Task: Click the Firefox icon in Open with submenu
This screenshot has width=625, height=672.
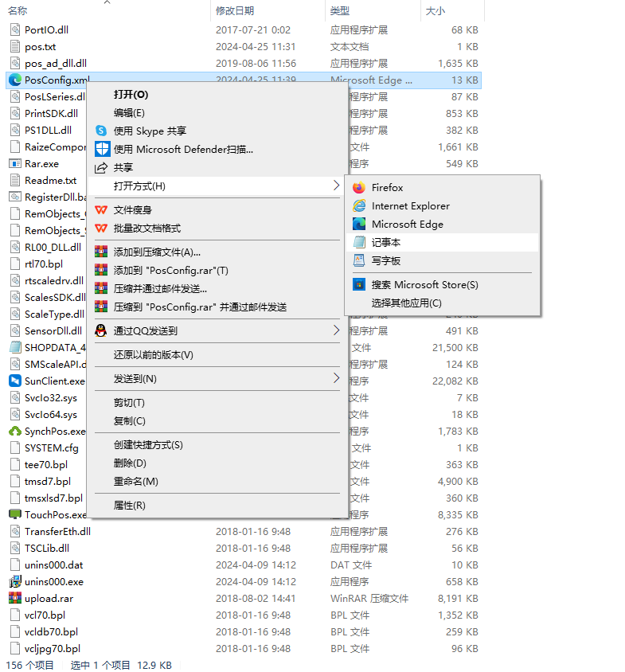Action: click(359, 188)
